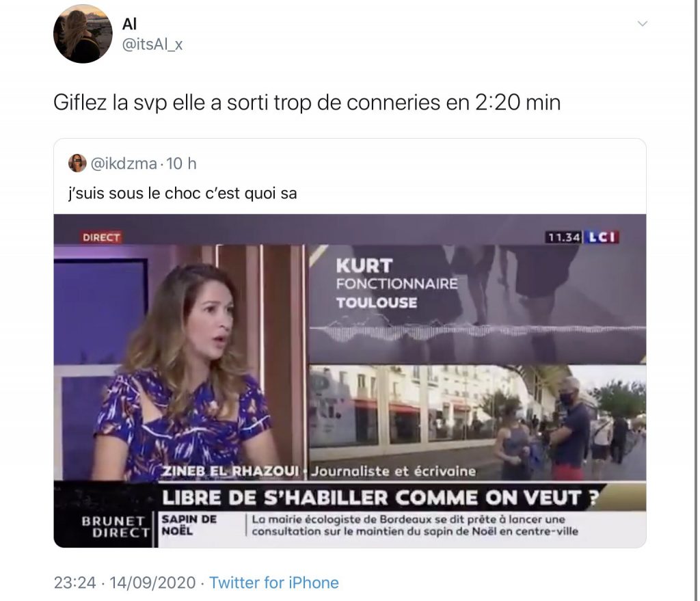Open the 23:24 · 14/09/2020 timestamp
The height and width of the screenshot is (601, 700).
[124, 583]
